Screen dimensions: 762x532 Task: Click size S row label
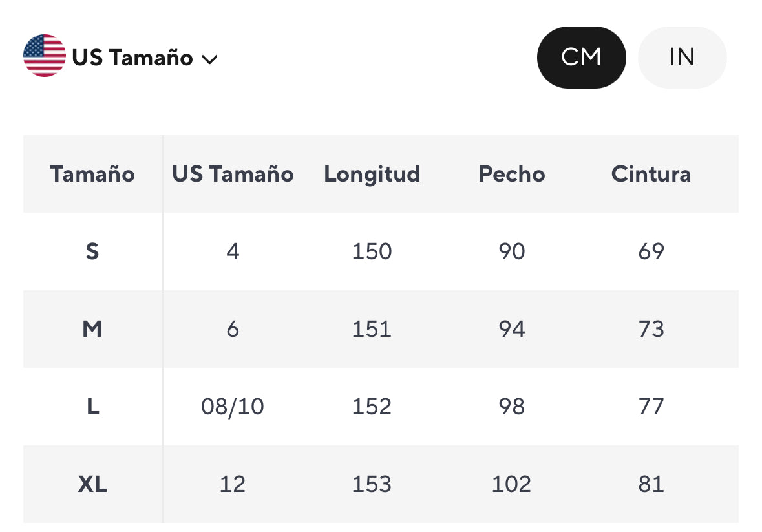92,251
